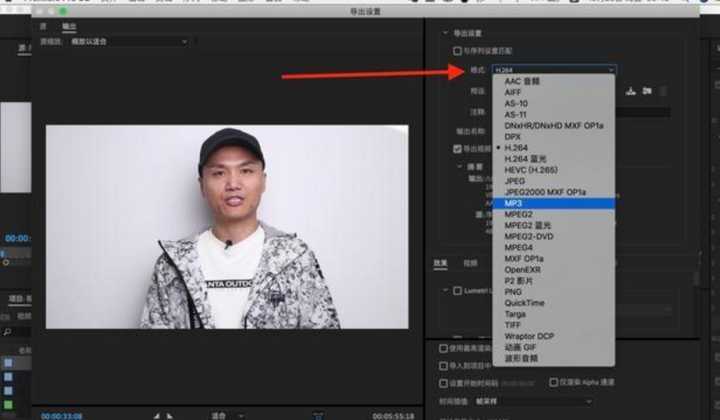Collapse the Lumetri effect section
720x420 pixels.
point(445,291)
